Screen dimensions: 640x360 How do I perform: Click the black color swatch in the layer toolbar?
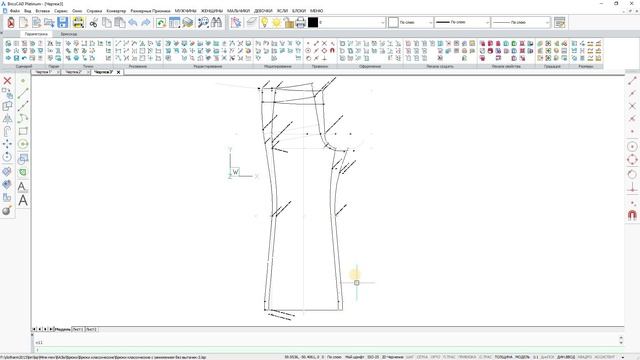click(x=313, y=22)
